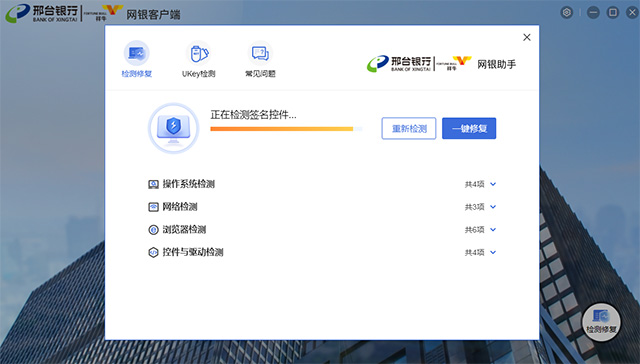Click 共3项 count for 网络检测
Image resolution: width=640 pixels, height=364 pixels.
474,207
